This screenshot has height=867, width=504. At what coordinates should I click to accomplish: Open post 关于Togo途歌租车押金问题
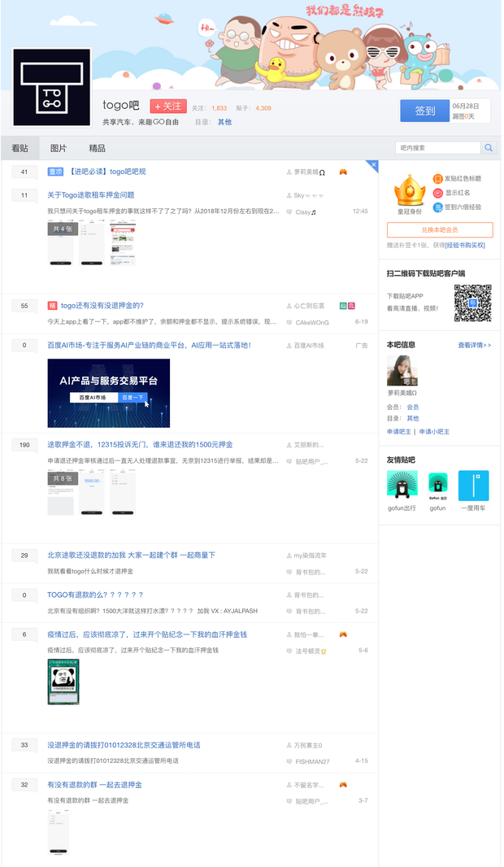pos(90,195)
